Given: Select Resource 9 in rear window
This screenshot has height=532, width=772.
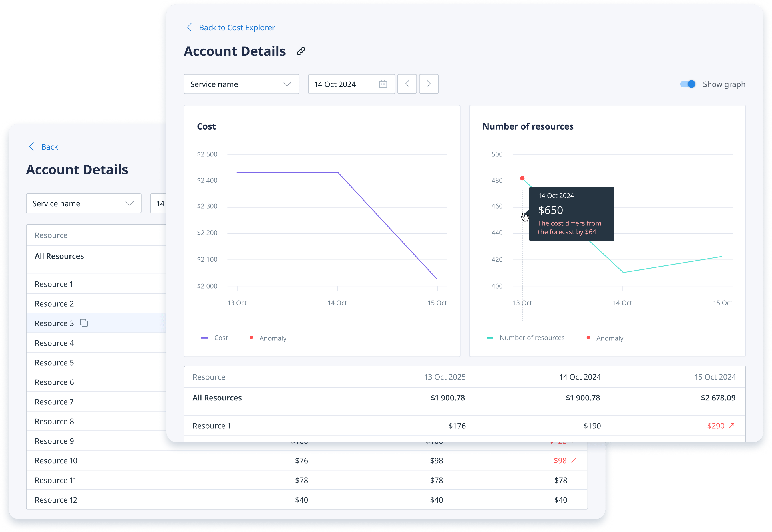Looking at the screenshot, I should pos(97,441).
